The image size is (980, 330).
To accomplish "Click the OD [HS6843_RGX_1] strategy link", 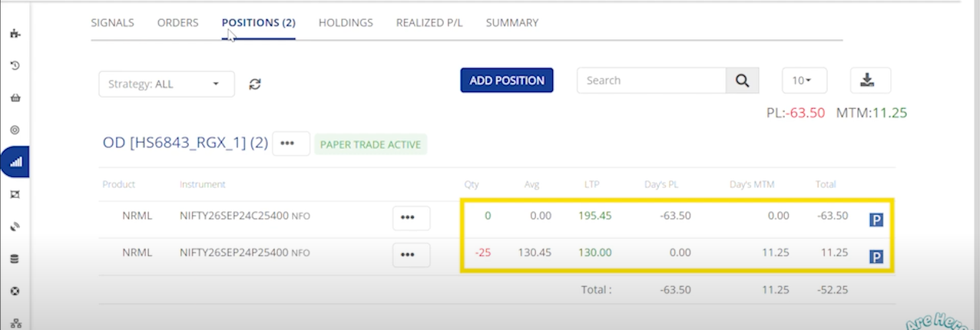I will pos(184,144).
